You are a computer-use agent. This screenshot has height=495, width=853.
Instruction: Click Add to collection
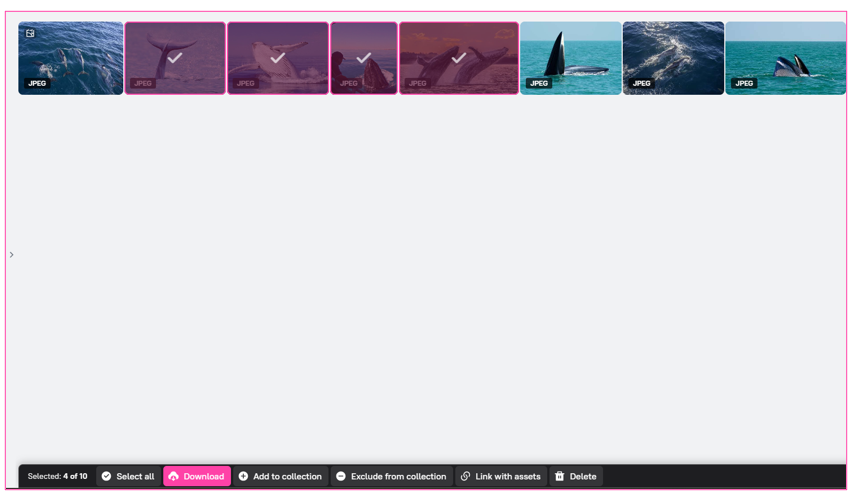pos(280,477)
